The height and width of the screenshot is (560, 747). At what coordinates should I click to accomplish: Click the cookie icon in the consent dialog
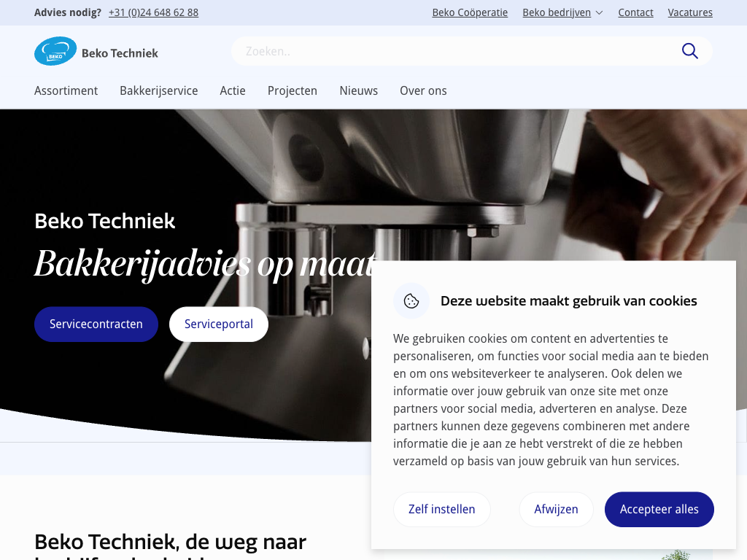[411, 301]
